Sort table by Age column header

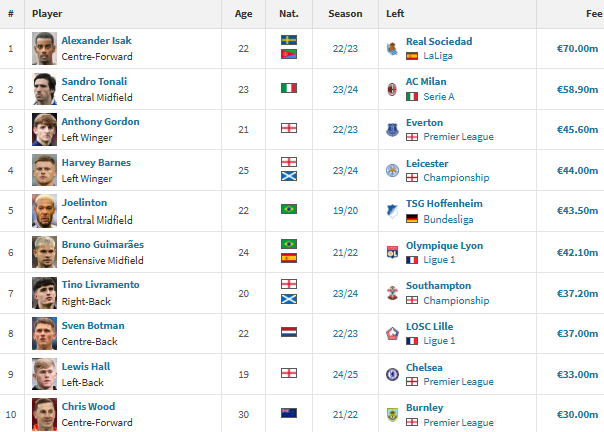[x=244, y=14]
